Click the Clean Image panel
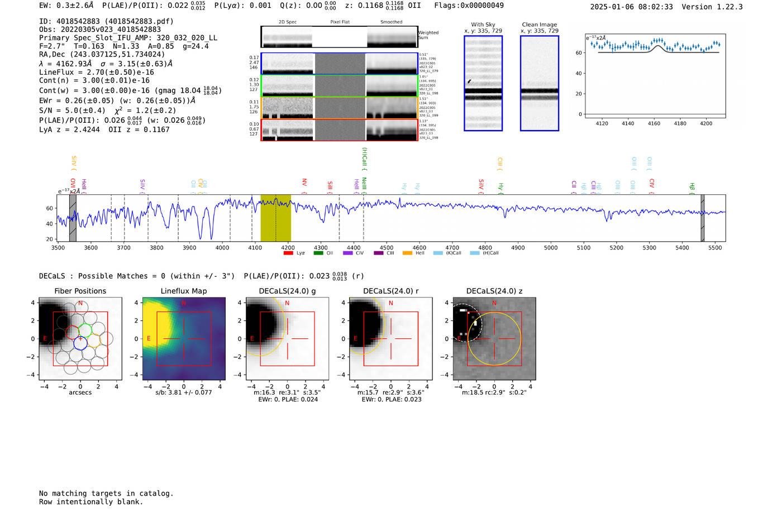Viewport: 782px width, 532px height. (540, 83)
